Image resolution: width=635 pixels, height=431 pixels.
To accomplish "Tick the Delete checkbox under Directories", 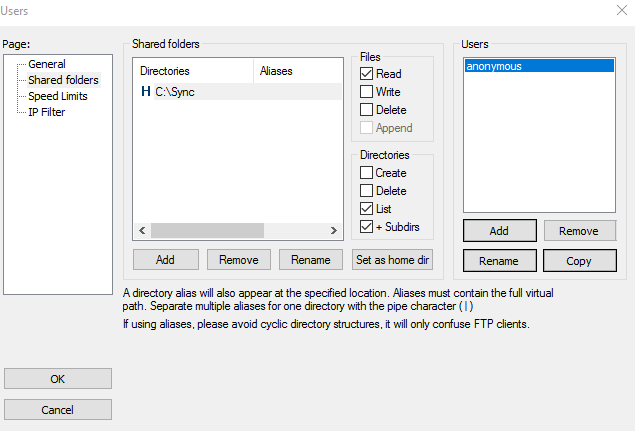I will tap(367, 191).
